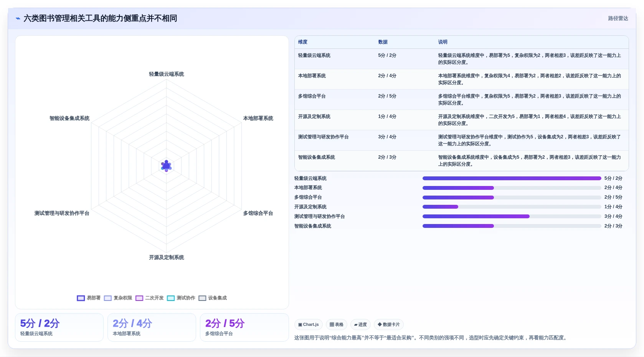Toggle the 设备集成 legend swatch
This screenshot has width=644, height=357.
tap(202, 298)
